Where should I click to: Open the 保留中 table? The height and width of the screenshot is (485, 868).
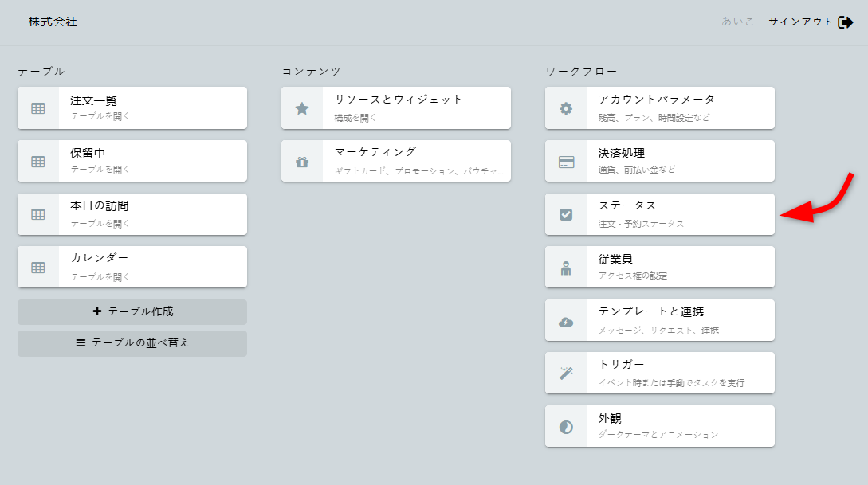(132, 161)
